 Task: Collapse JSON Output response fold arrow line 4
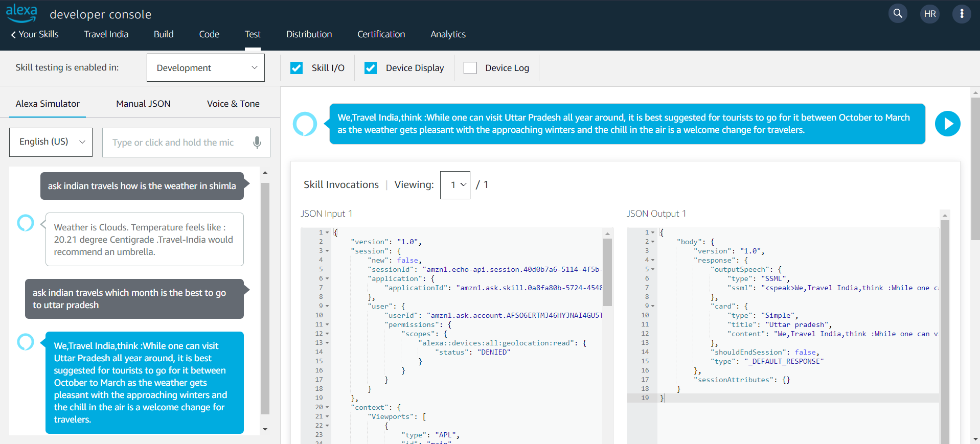click(x=653, y=260)
